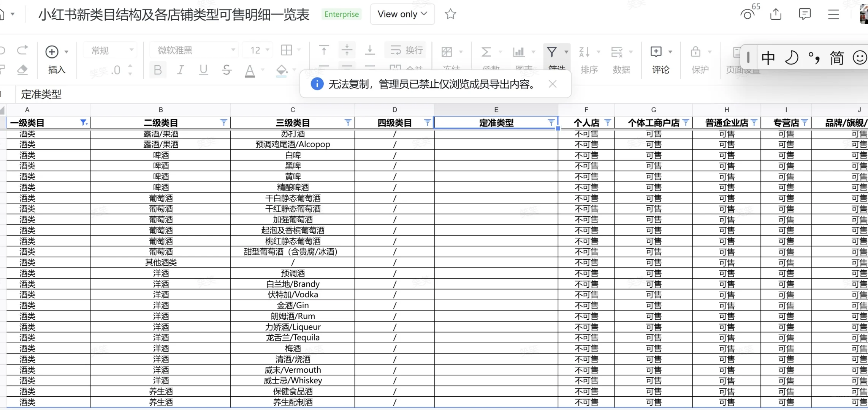Click the borders grid icon
This screenshot has width=868, height=410.
286,50
